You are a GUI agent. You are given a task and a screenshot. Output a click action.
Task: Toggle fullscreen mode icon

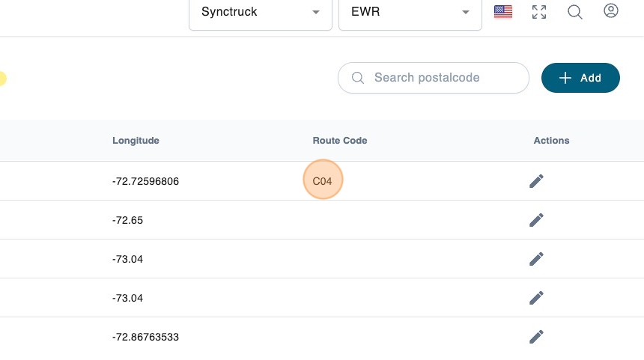(539, 12)
